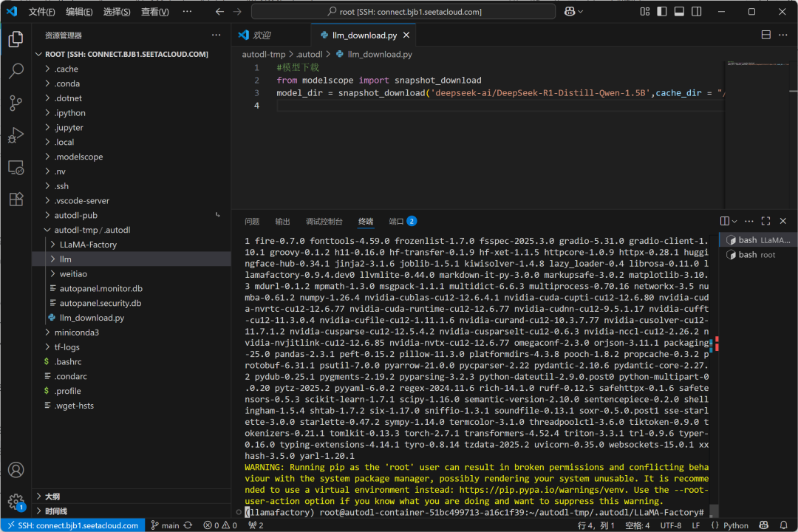Click the main branch indicator
Viewport: 798px width, 532px height.
coord(165,525)
